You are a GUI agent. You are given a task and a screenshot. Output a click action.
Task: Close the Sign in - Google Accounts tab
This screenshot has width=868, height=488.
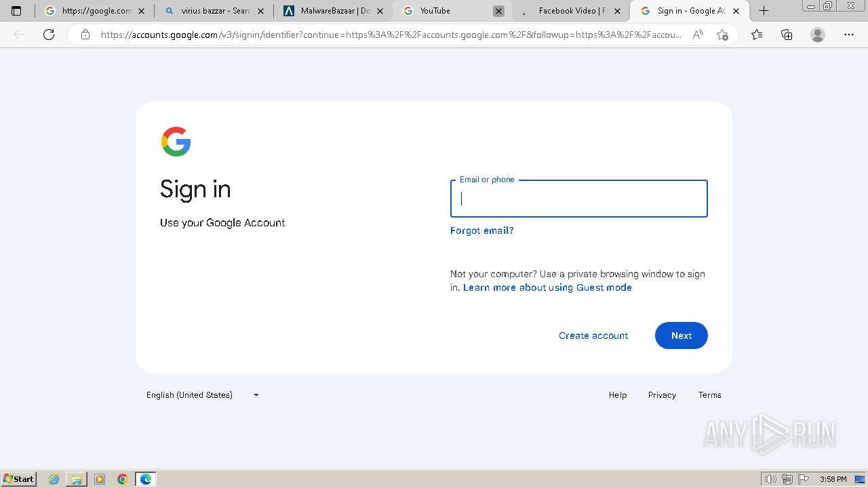pos(736,11)
